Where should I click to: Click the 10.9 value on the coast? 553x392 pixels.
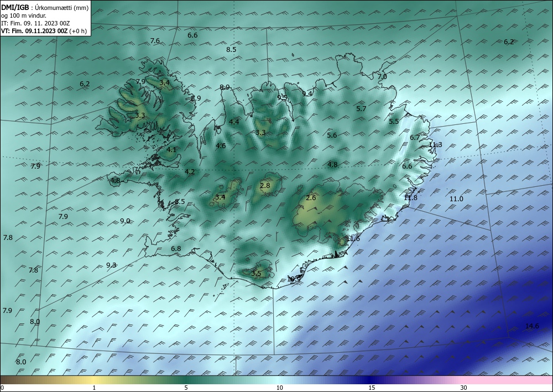click(294, 279)
